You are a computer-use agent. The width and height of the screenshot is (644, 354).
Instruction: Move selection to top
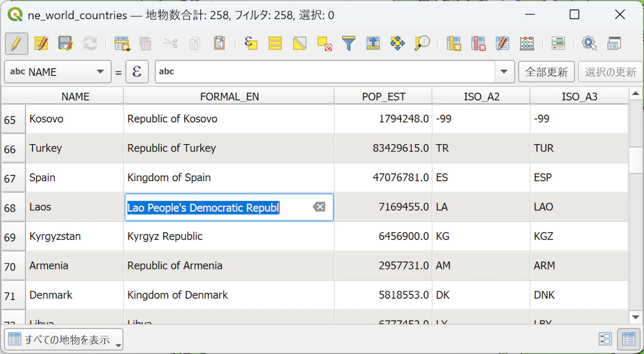(373, 43)
